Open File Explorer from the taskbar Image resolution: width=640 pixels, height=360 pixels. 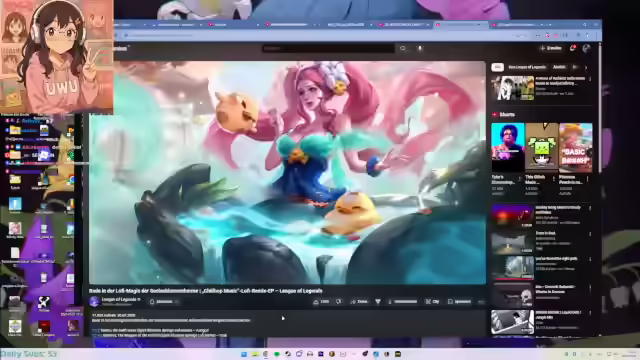click(255, 354)
